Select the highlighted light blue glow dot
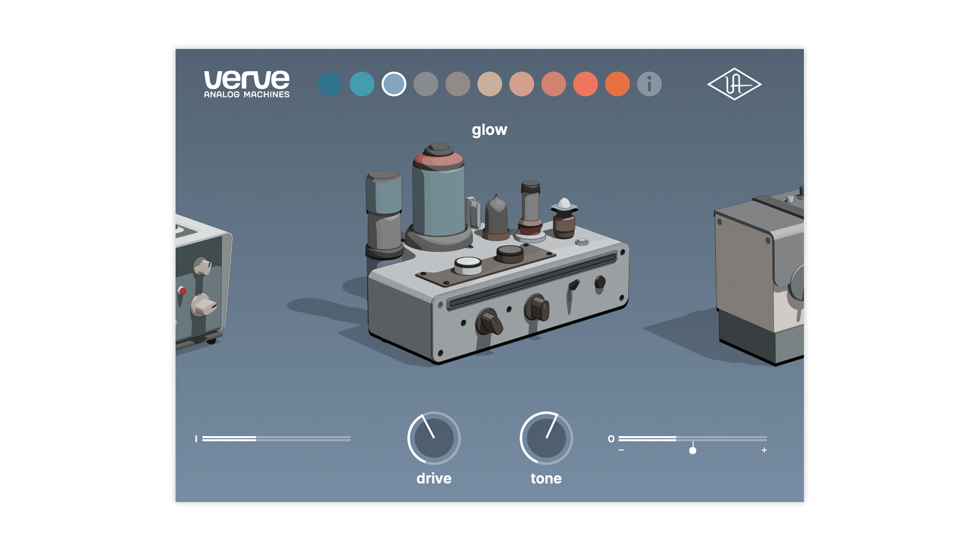 coord(394,84)
